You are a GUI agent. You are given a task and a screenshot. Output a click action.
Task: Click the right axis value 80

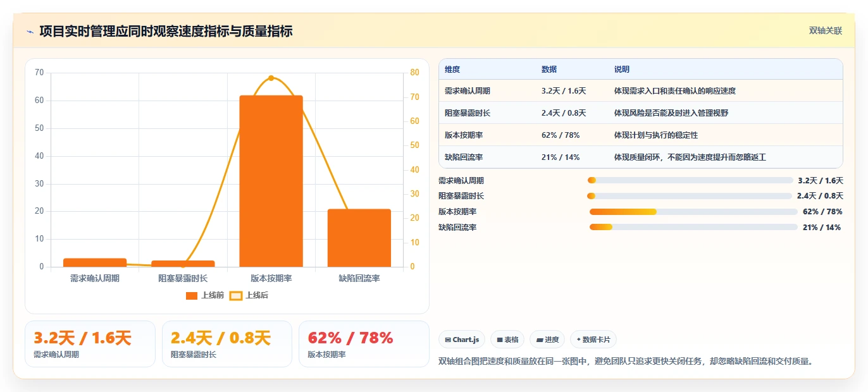coord(414,73)
